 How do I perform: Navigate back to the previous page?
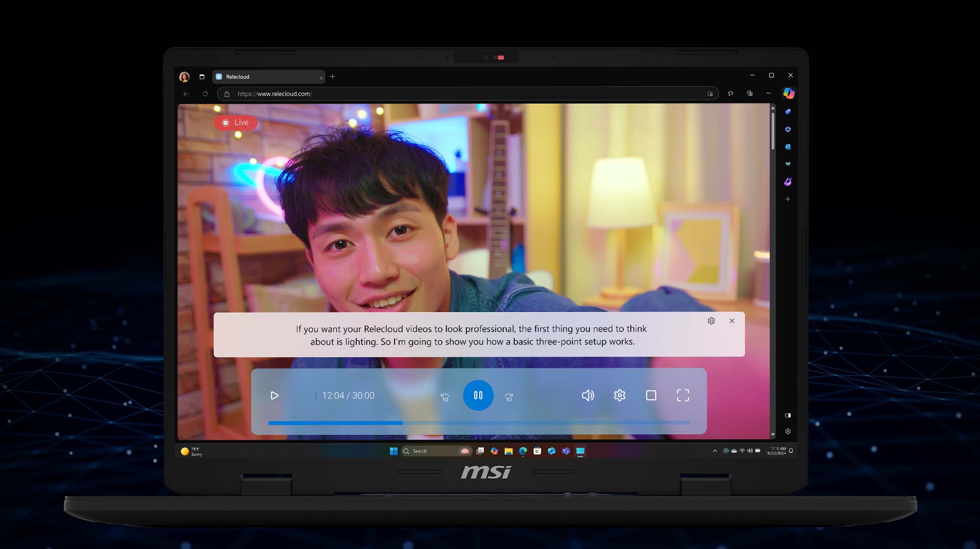(186, 93)
